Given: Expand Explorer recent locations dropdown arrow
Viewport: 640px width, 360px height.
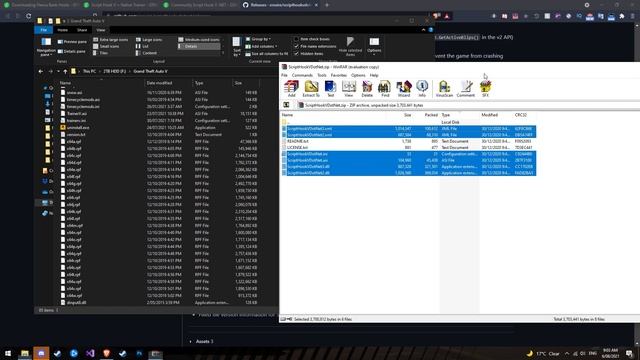Looking at the screenshot, I should click(58, 71).
